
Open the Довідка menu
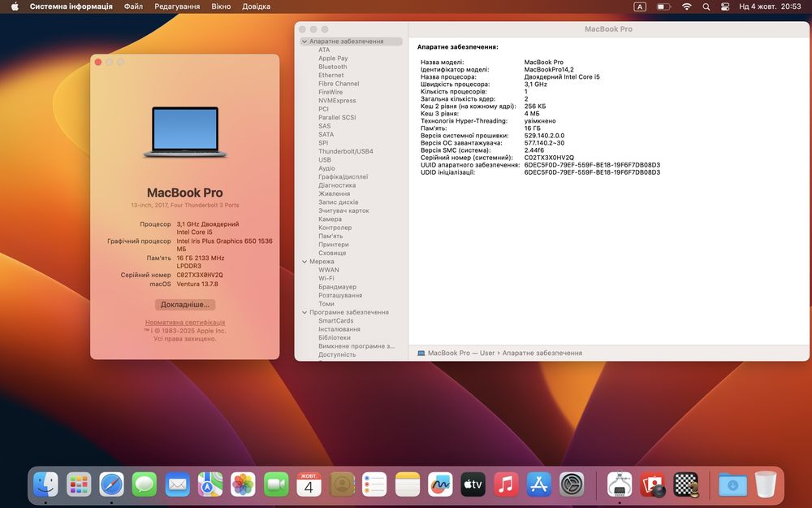257,7
